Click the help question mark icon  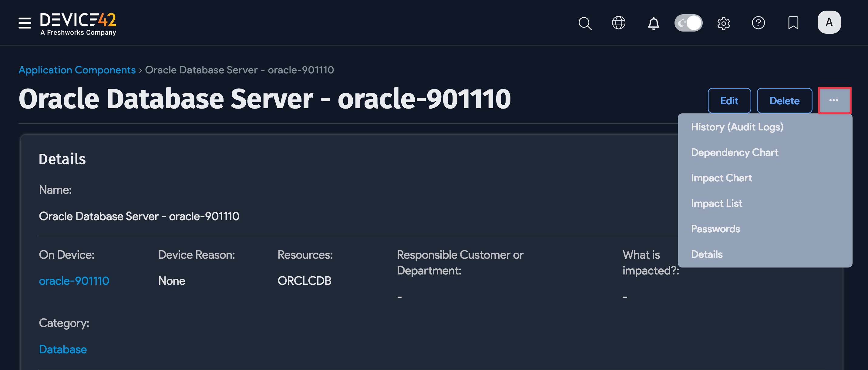[759, 23]
